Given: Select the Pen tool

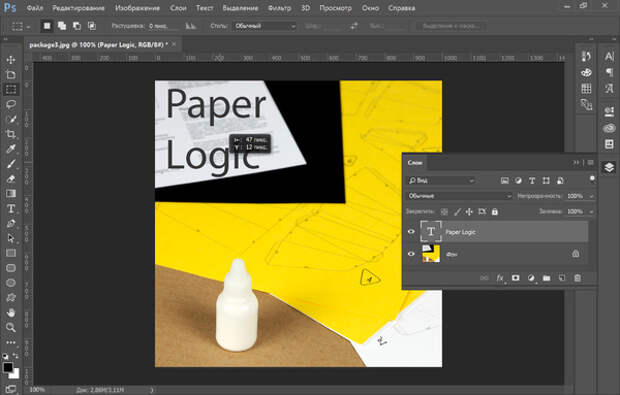Looking at the screenshot, I should 11,223.
